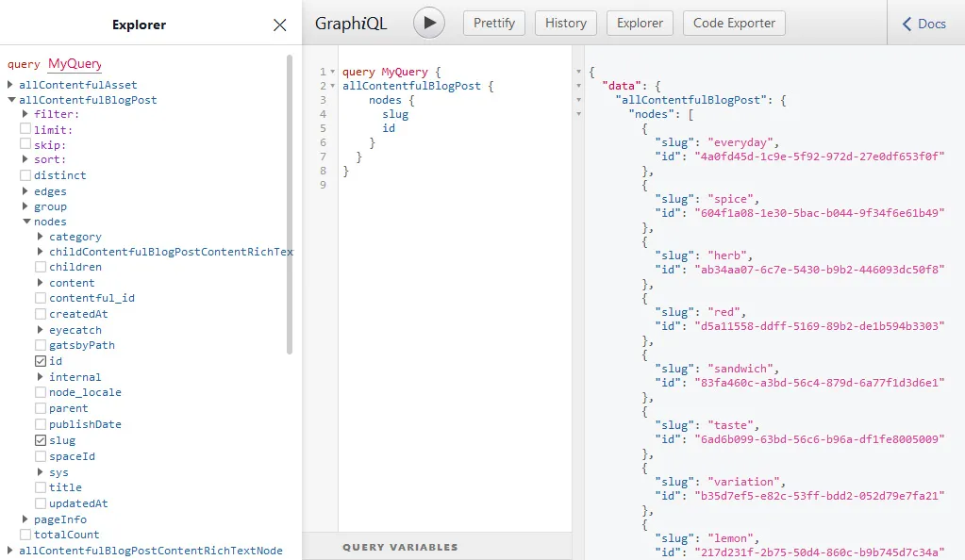Expand the filter argument
The height and width of the screenshot is (560, 965).
(25, 114)
